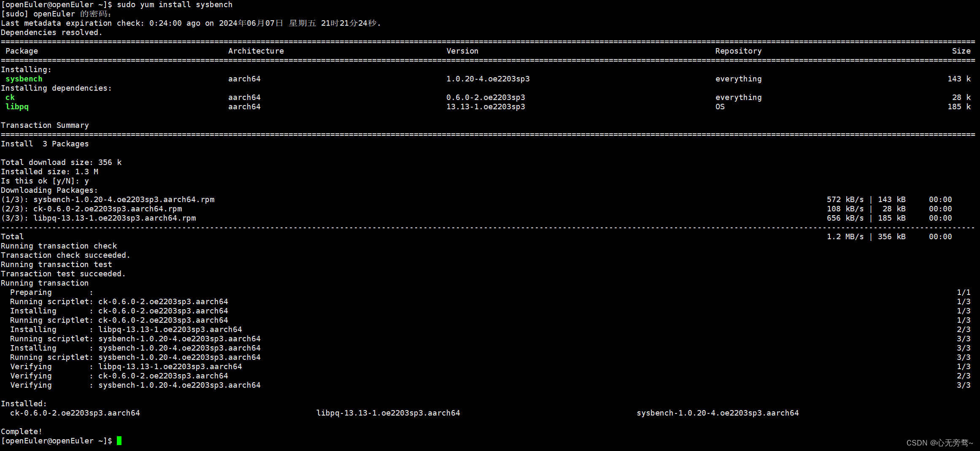Viewport: 980px width, 451px height.
Task: Click installed package 'ck-0.6.0-2.oe2203sp3.aarch64' at bottom
Action: (x=75, y=413)
